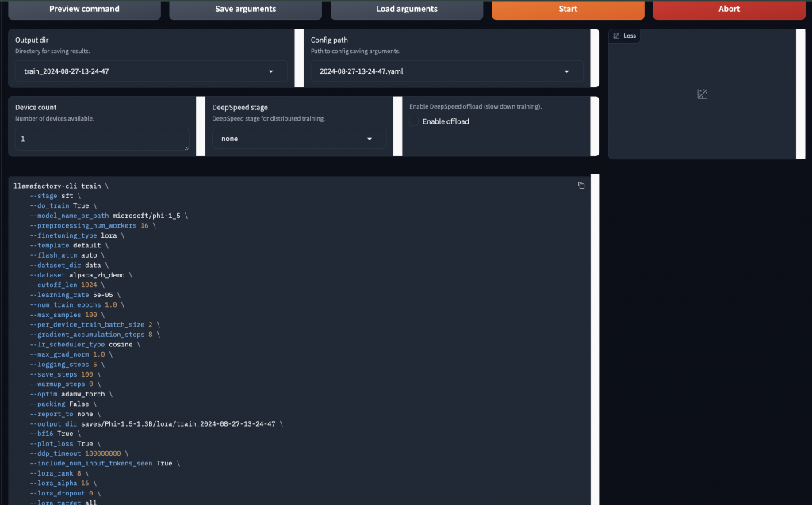Click the '--per_device_train_batch_size 2' line
The width and height of the screenshot is (812, 505).
click(95, 325)
